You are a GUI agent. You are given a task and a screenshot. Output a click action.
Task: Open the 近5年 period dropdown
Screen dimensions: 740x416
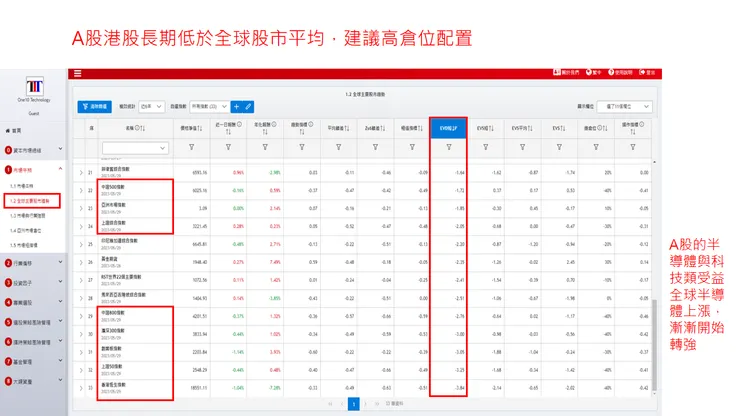(151, 107)
